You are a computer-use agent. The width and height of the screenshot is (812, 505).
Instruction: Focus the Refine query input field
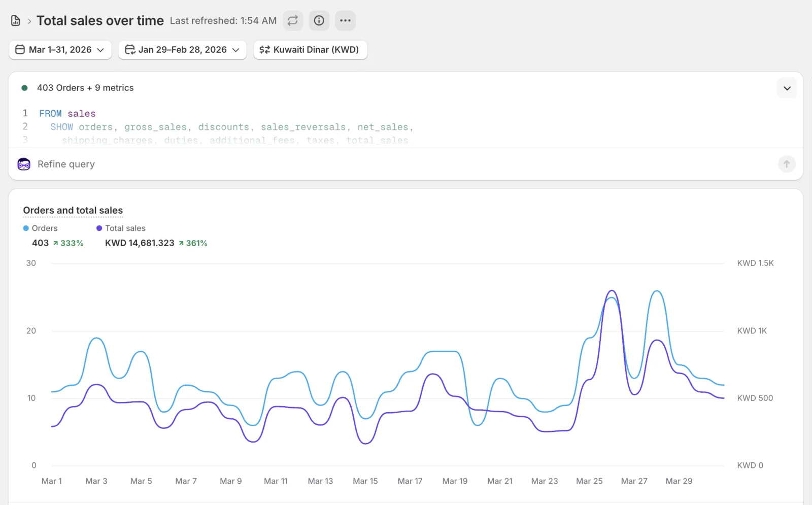396,164
